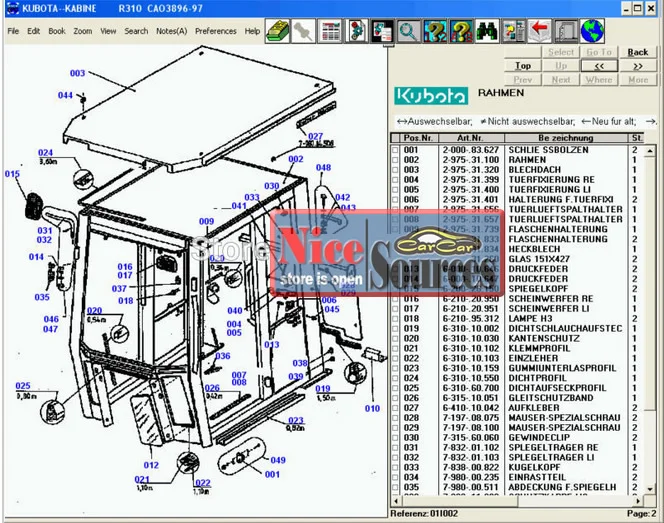Open the Book menu

click(x=57, y=31)
